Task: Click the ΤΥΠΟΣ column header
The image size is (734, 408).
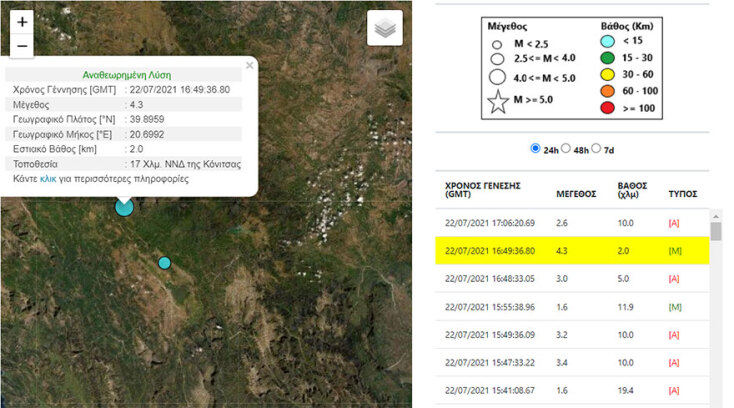Action: click(683, 194)
